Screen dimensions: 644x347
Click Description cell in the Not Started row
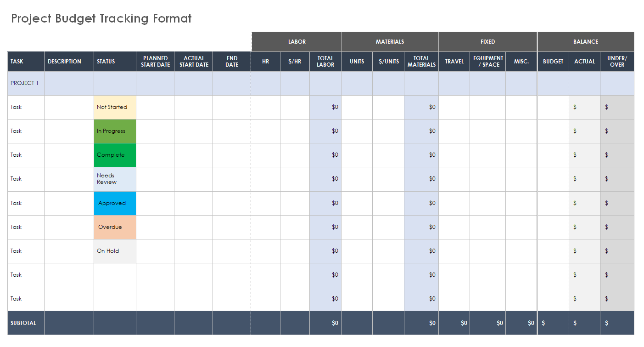tap(69, 107)
